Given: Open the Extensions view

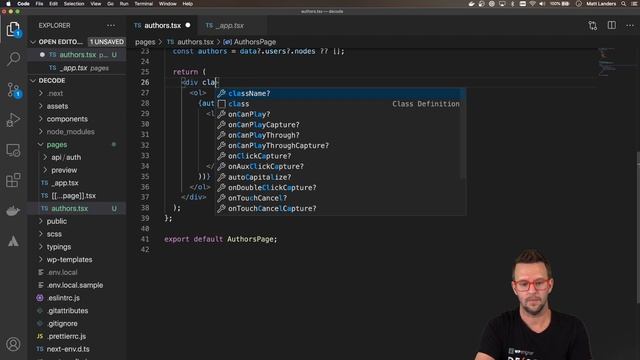Looking at the screenshot, I should (x=13, y=180).
